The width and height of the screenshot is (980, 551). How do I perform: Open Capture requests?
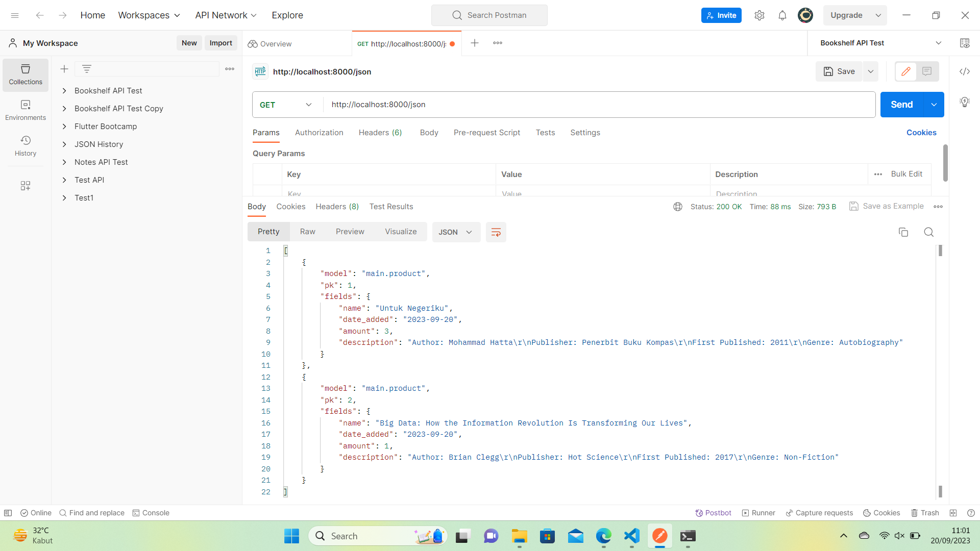[819, 513]
